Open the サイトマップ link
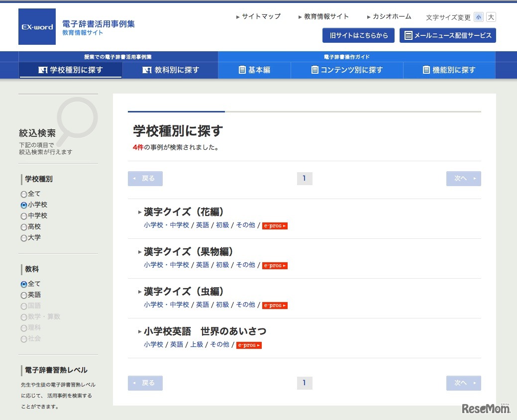517x420 pixels. [259, 16]
